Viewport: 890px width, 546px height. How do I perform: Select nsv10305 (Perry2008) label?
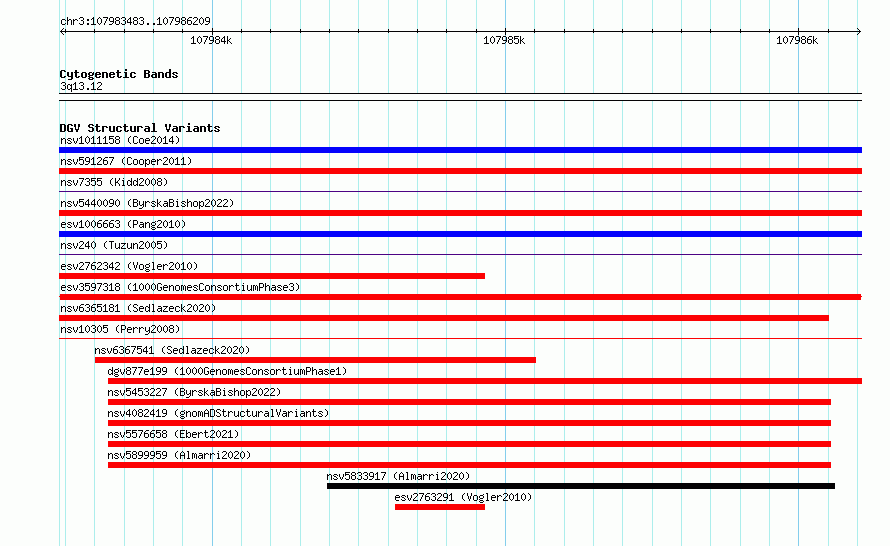[x=120, y=329]
